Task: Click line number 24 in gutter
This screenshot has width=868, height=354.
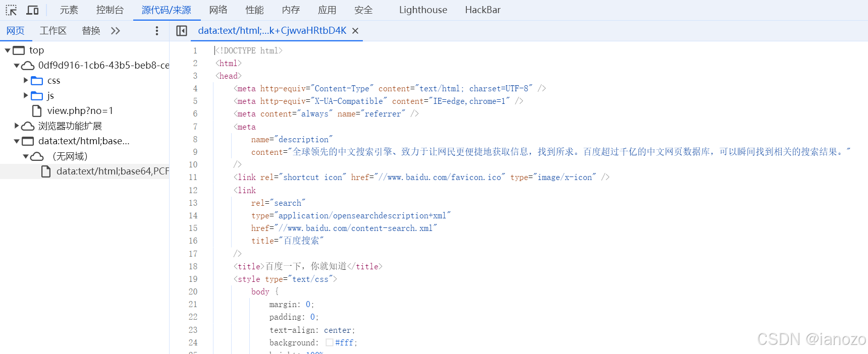Action: (193, 343)
